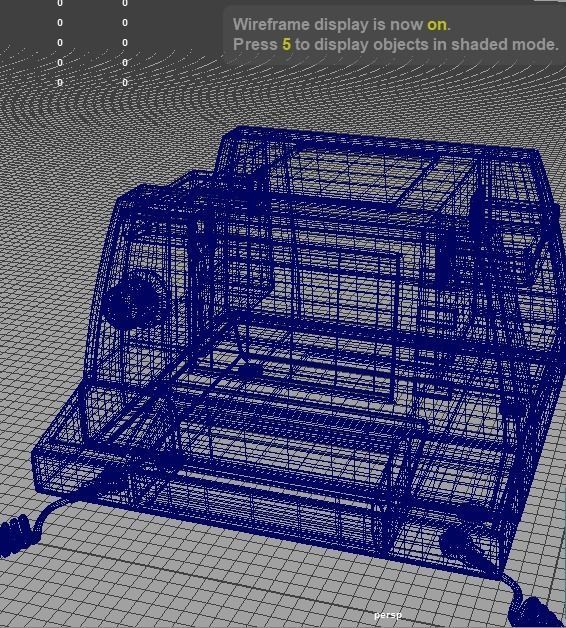Click the 'Press 5 to display objects' message line
Viewport: 566px width, 628px height.
tap(395, 44)
